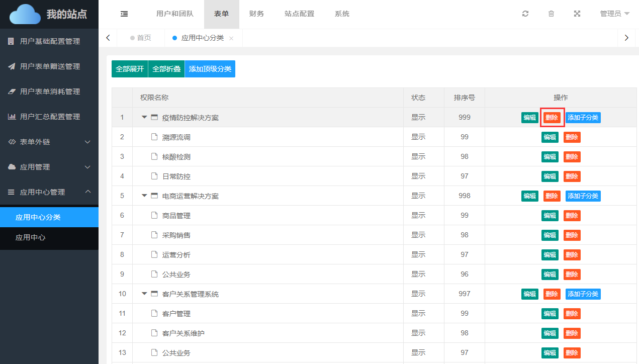
Task: Open the 管理员 dropdown menu
Action: [614, 14]
